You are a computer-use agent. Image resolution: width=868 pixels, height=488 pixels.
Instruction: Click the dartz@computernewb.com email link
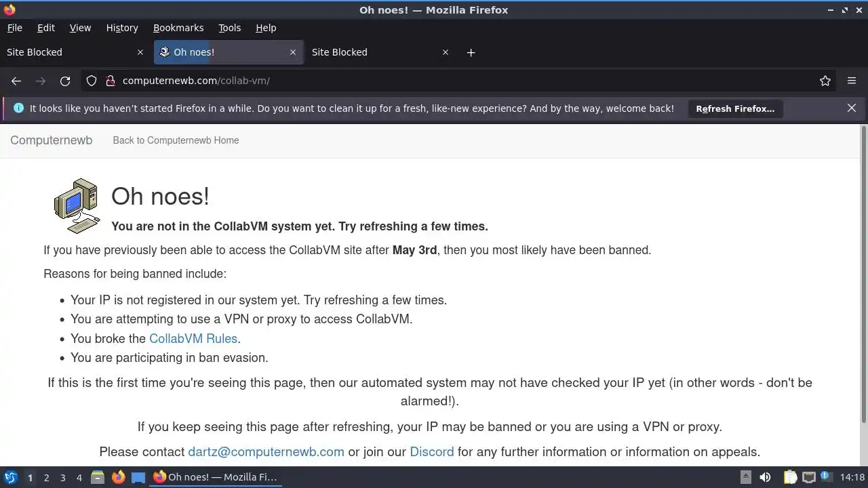pyautogui.click(x=266, y=452)
